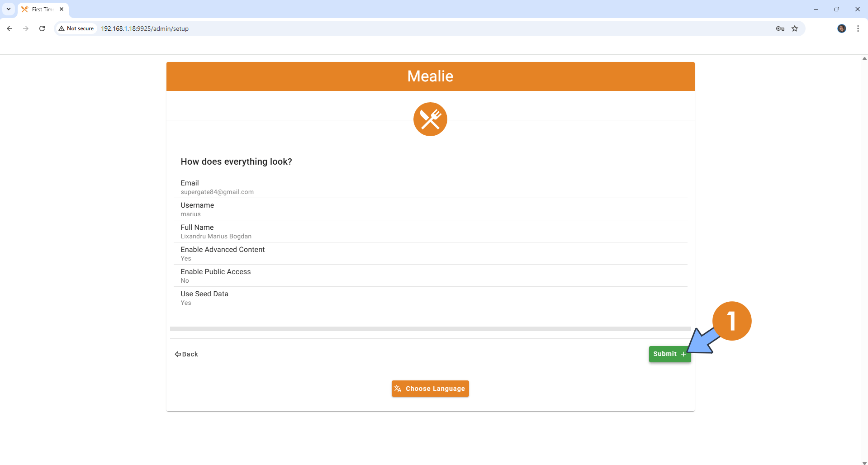
Task: Click the browser forward arrow
Action: [x=26, y=28]
